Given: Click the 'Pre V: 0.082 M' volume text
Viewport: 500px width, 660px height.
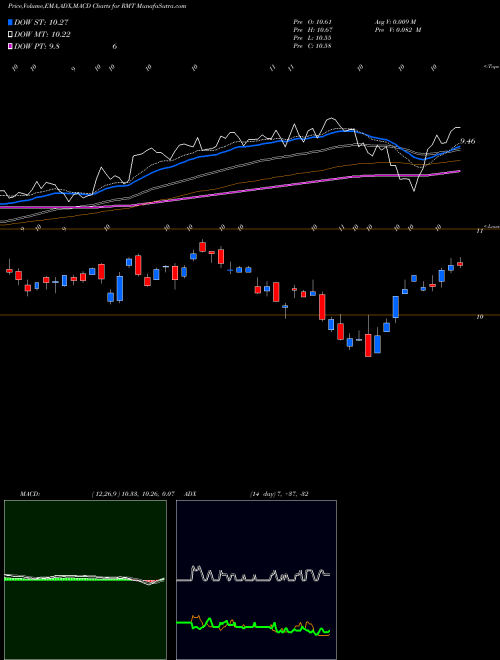Looking at the screenshot, I should 398,30.
